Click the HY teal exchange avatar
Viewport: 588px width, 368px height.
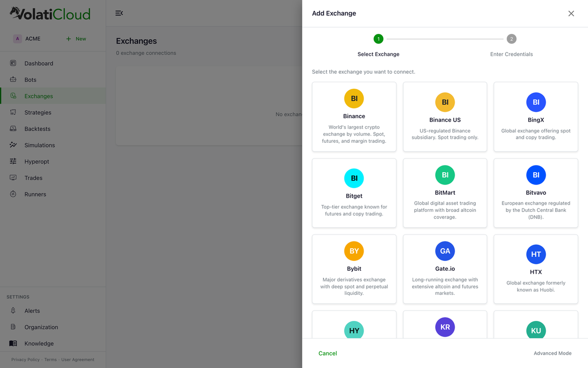pos(354,330)
